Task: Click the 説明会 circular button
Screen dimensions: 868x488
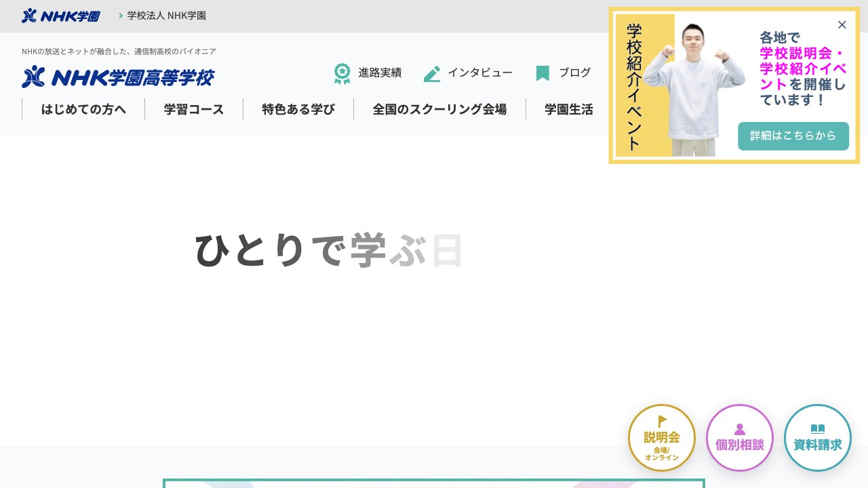Action: [662, 438]
